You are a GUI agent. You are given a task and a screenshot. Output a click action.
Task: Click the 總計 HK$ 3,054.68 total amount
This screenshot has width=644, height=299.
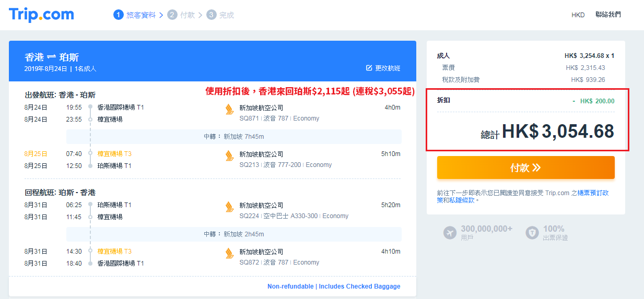click(x=547, y=132)
